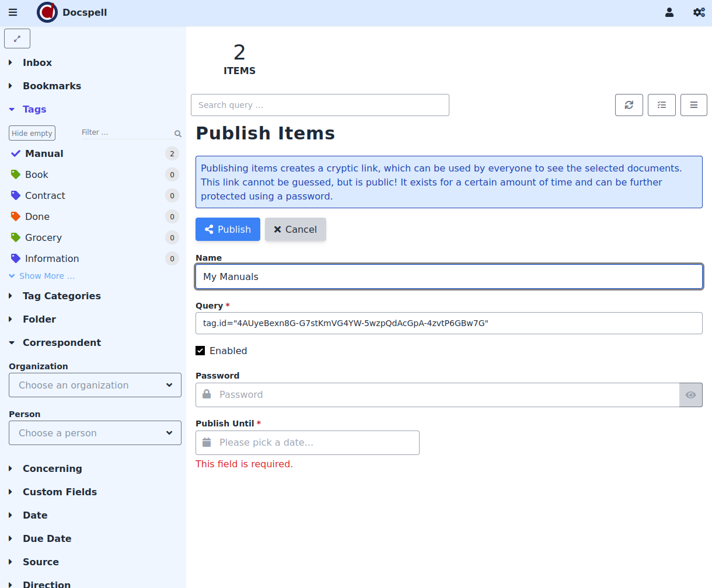
Task: Click the calendar icon in Publish Until
Action: coord(207,443)
